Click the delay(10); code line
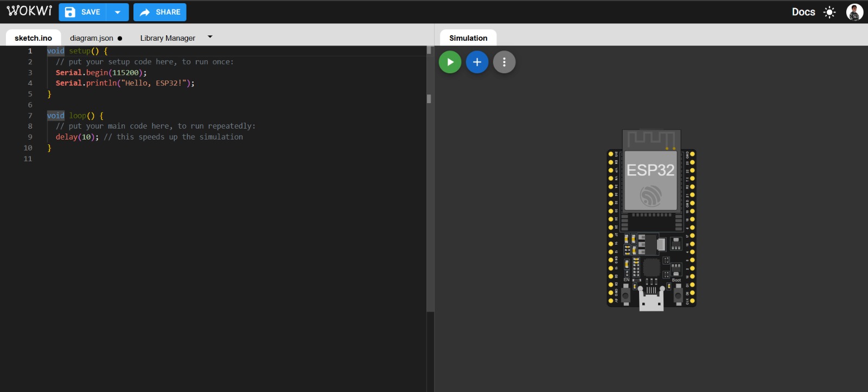 tap(77, 137)
